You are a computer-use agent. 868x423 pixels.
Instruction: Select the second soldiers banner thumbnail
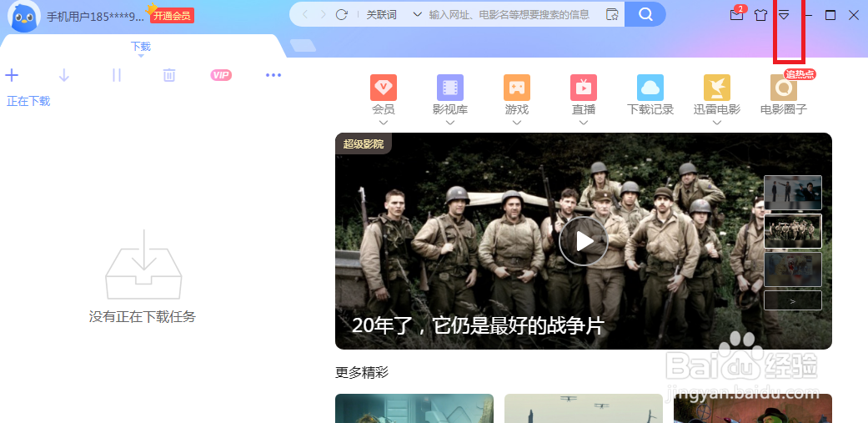click(793, 231)
